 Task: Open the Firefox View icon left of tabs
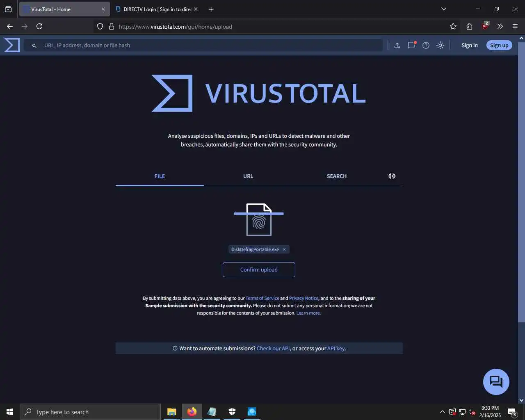click(8, 9)
